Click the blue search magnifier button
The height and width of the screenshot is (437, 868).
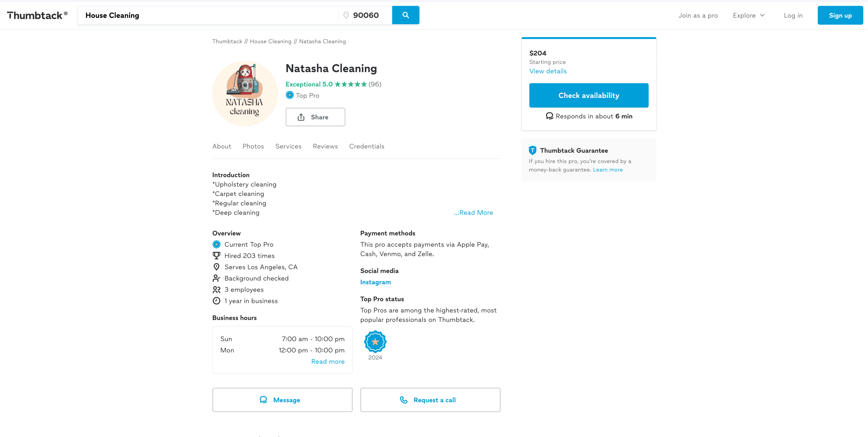[405, 15]
